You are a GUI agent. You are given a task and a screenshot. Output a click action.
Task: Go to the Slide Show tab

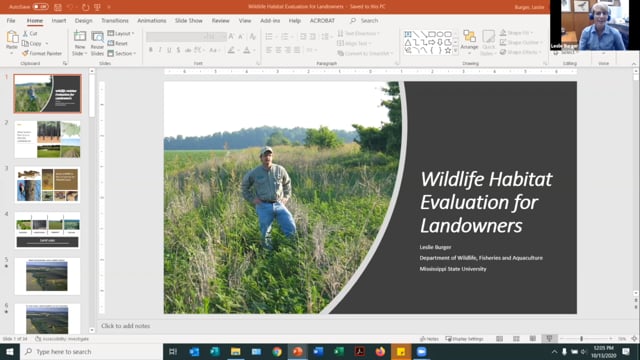click(189, 20)
